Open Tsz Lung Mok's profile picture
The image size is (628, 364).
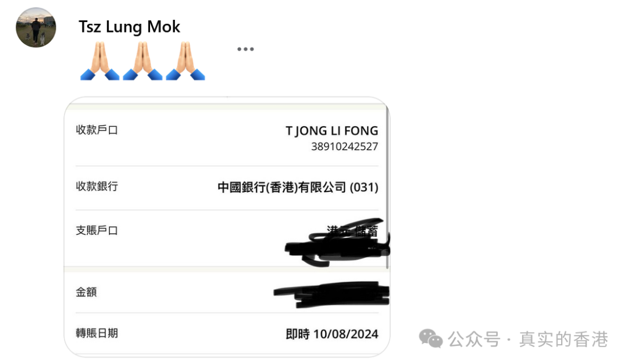(36, 27)
